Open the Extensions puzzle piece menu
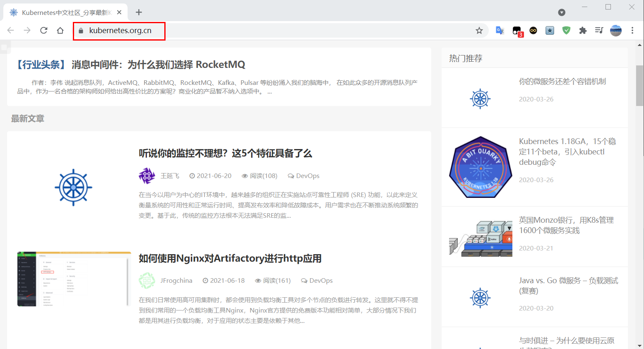Image resolution: width=644 pixels, height=349 pixels. click(583, 30)
